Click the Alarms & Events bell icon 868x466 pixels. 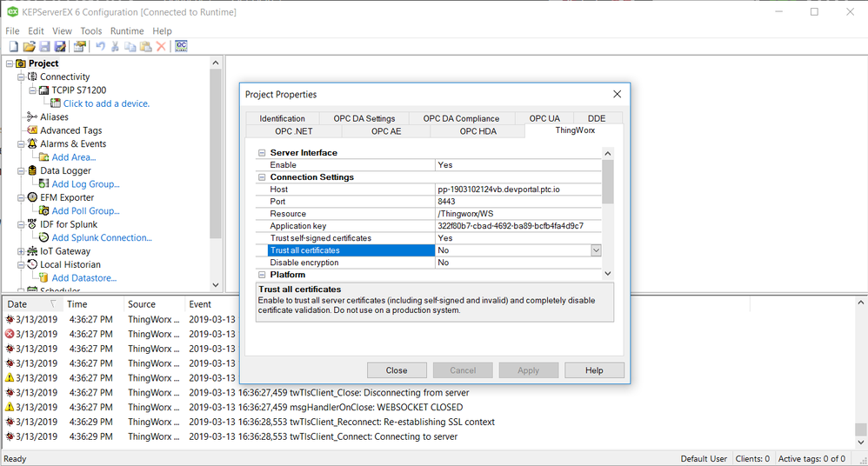pos(32,143)
